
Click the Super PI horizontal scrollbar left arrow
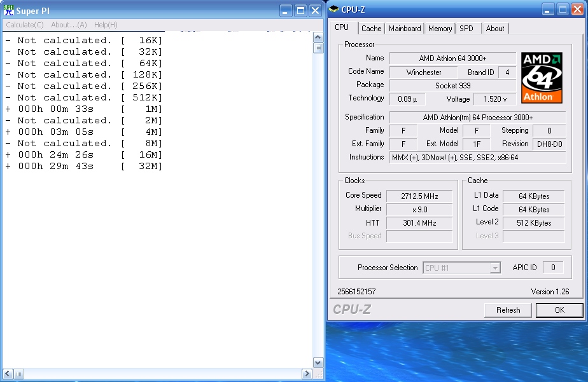[8, 373]
